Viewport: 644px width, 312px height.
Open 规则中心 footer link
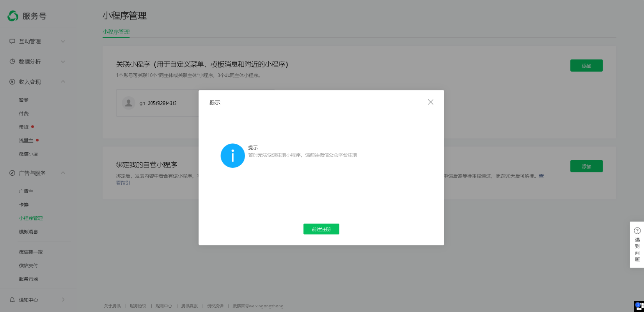pyautogui.click(x=164, y=306)
